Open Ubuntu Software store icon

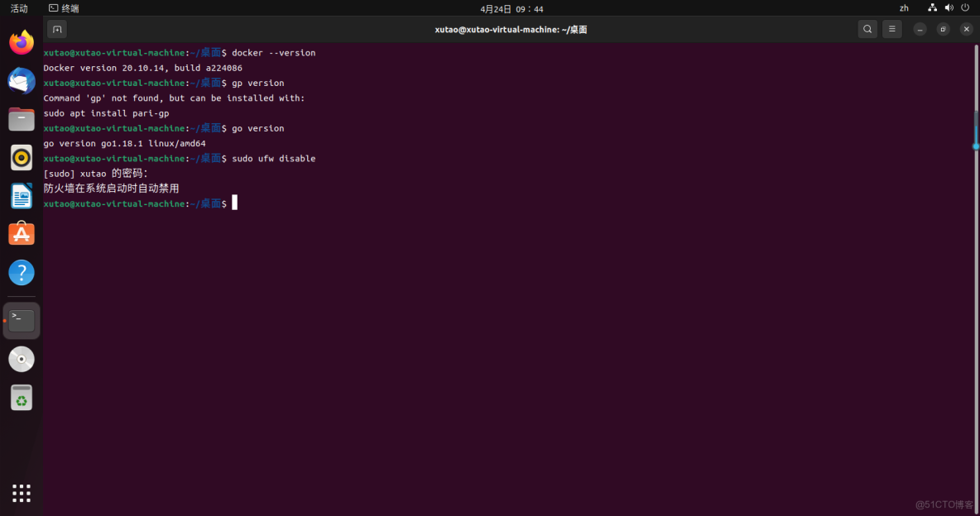tap(22, 234)
